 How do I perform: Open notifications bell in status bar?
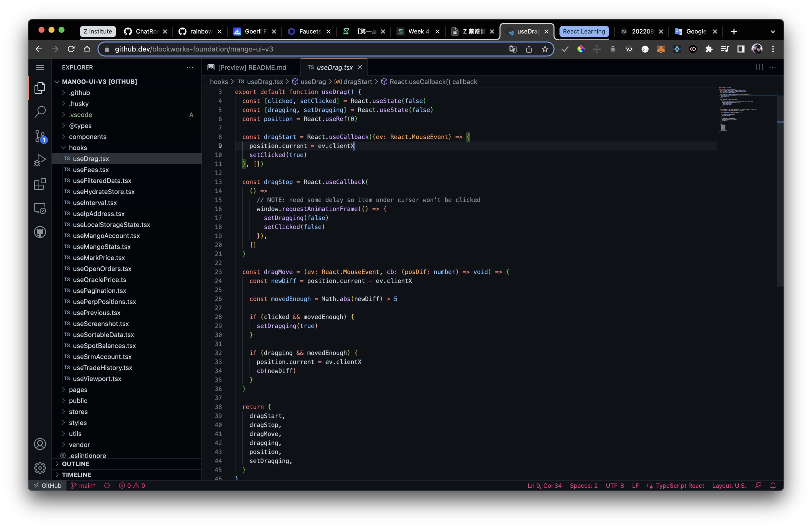click(773, 485)
